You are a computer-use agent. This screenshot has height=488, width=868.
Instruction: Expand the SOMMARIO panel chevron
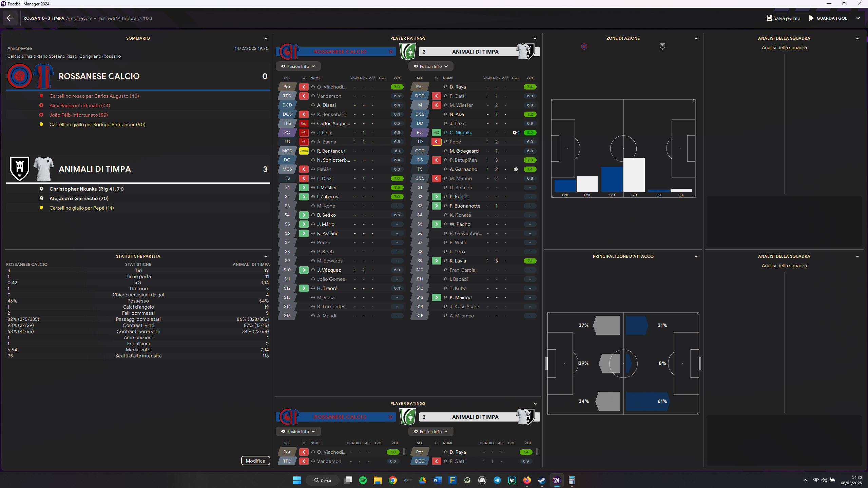click(x=266, y=38)
